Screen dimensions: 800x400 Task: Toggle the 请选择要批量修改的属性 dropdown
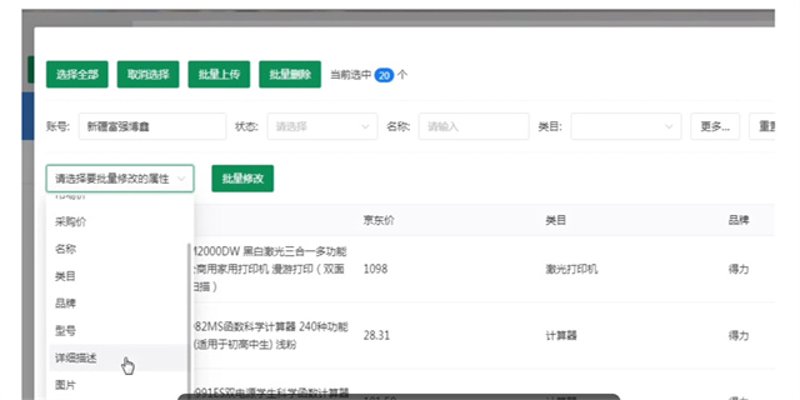pos(120,179)
